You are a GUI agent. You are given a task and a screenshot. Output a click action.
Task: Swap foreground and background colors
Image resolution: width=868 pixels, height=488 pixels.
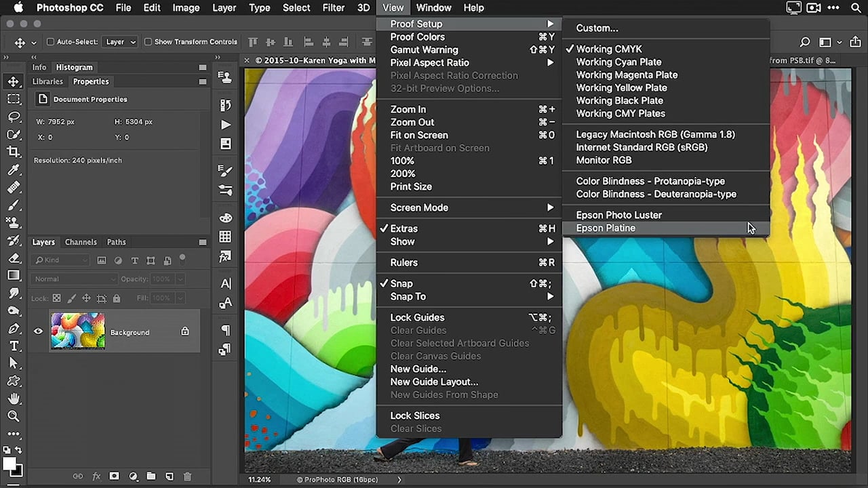click(x=18, y=449)
